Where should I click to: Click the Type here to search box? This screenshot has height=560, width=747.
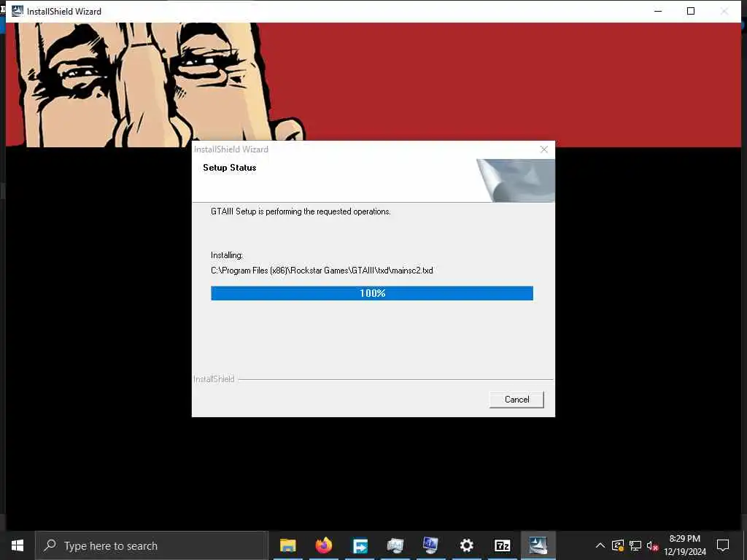tap(152, 545)
